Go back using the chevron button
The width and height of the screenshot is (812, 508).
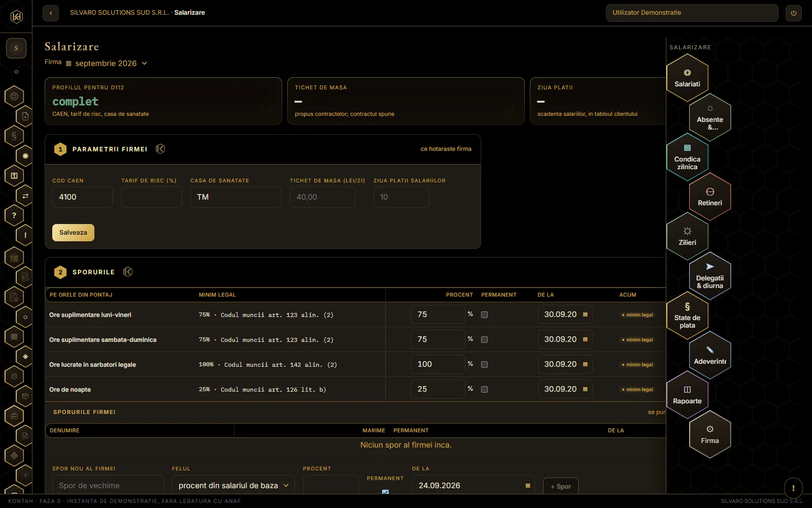[51, 13]
